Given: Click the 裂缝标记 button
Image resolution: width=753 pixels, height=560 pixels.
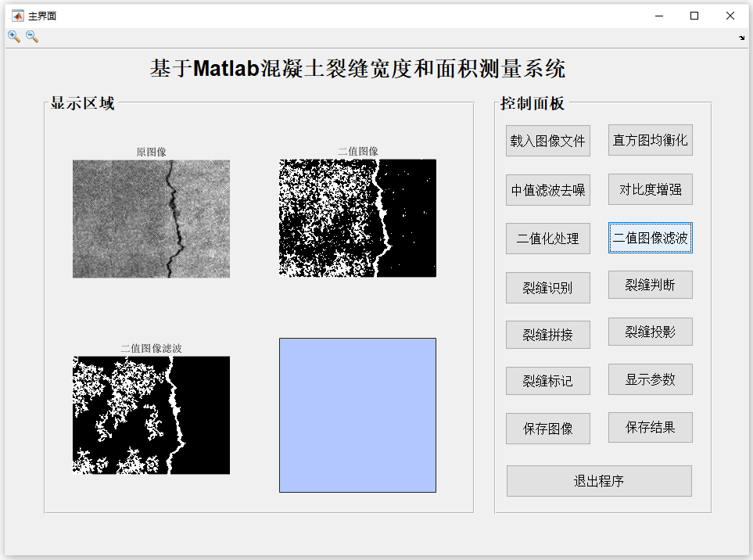Looking at the screenshot, I should [x=548, y=381].
